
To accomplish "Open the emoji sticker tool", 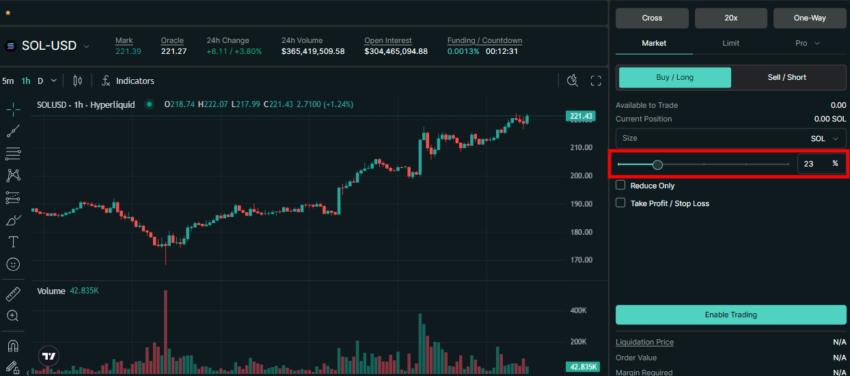I will point(14,264).
